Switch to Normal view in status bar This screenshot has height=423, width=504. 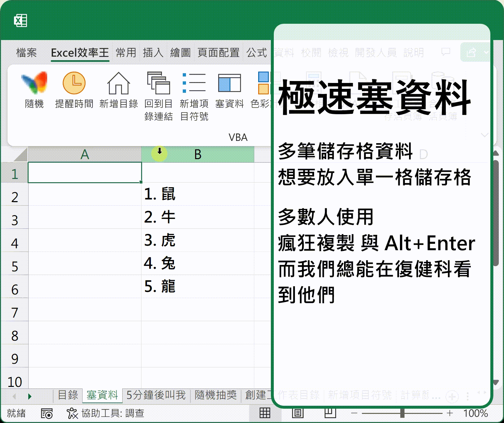[x=265, y=413]
